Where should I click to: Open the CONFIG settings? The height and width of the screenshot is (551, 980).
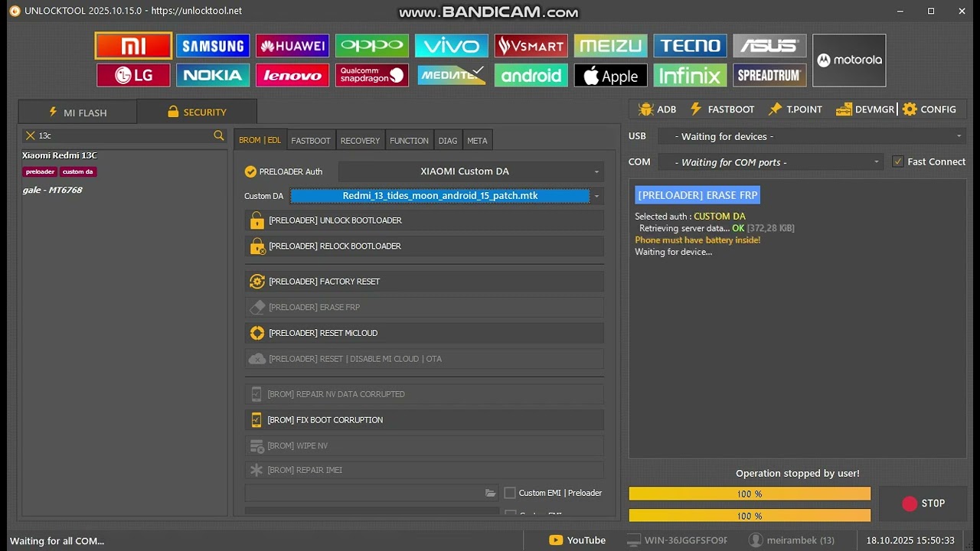coord(929,109)
